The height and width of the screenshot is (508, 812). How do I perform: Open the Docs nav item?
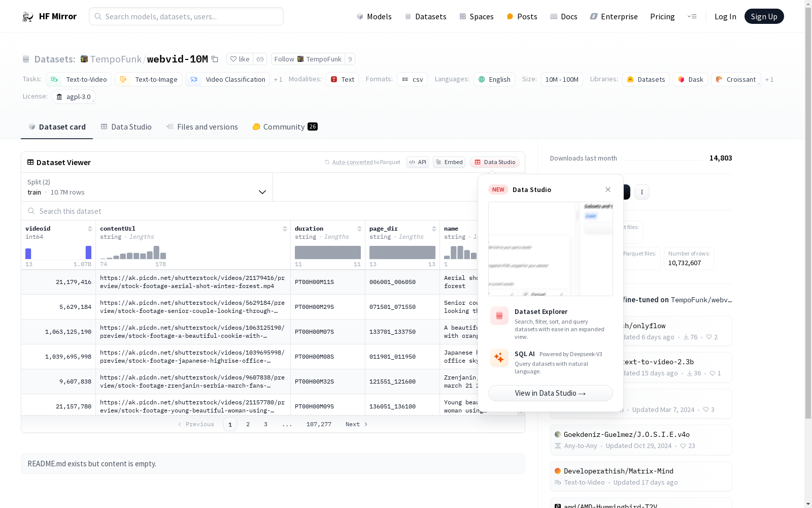pos(564,17)
